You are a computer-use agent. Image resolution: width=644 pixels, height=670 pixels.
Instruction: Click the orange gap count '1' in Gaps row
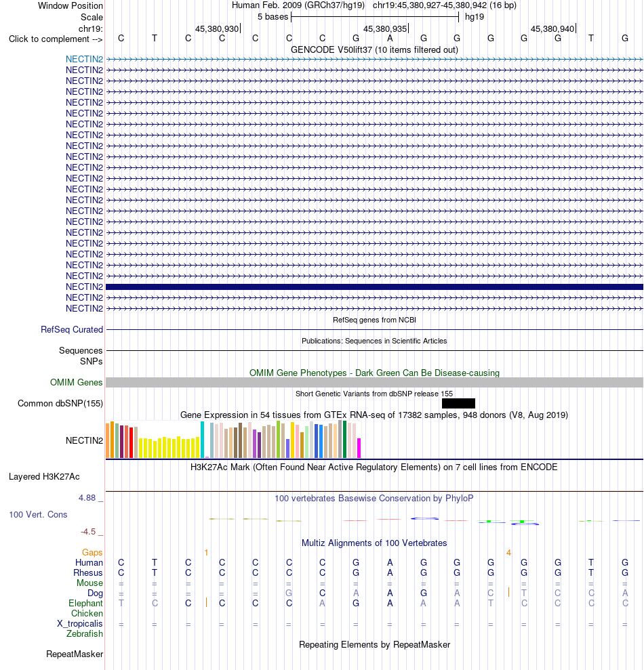pyautogui.click(x=206, y=553)
